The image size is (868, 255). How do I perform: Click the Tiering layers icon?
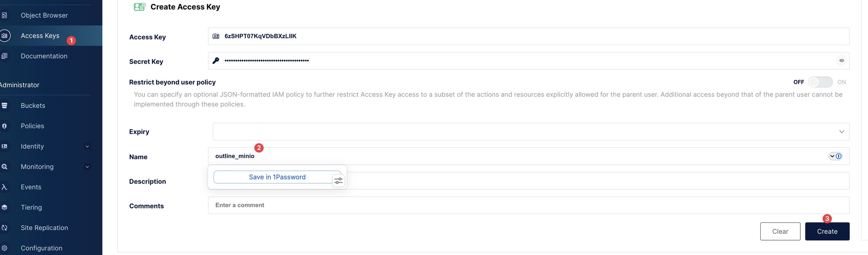click(x=4, y=207)
